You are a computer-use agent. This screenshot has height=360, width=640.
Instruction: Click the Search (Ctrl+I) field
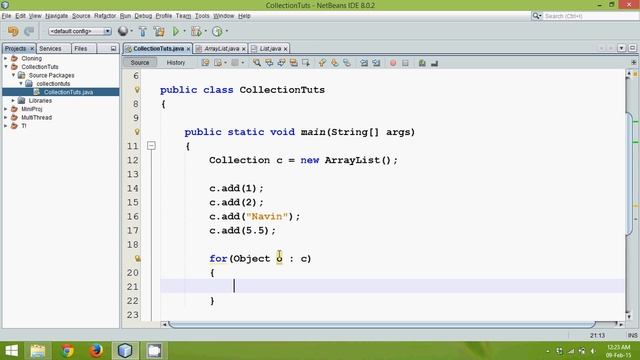590,16
